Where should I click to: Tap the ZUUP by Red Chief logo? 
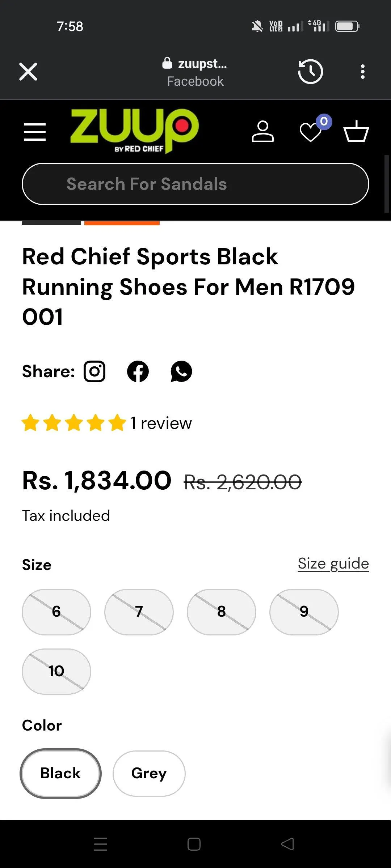pyautogui.click(x=134, y=131)
